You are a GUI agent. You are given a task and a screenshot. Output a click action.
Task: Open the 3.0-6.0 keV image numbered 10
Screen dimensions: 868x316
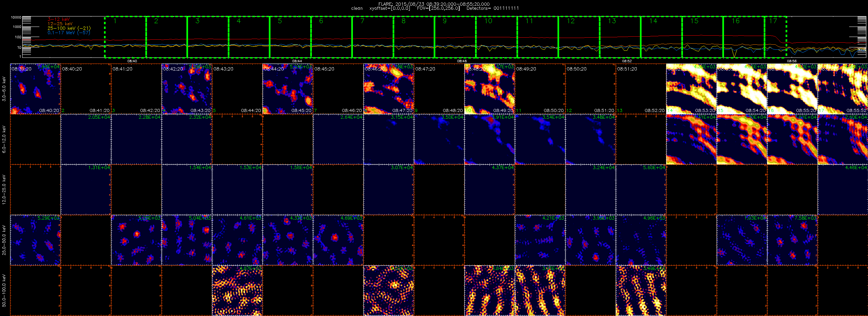pyautogui.click(x=490, y=89)
